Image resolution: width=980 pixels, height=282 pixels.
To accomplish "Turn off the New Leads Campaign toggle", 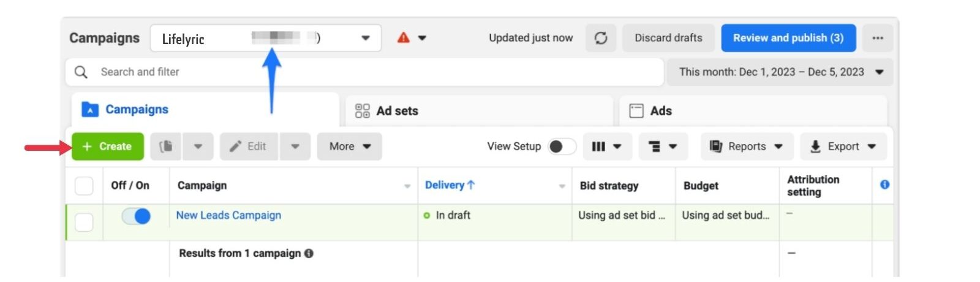I will point(136,216).
